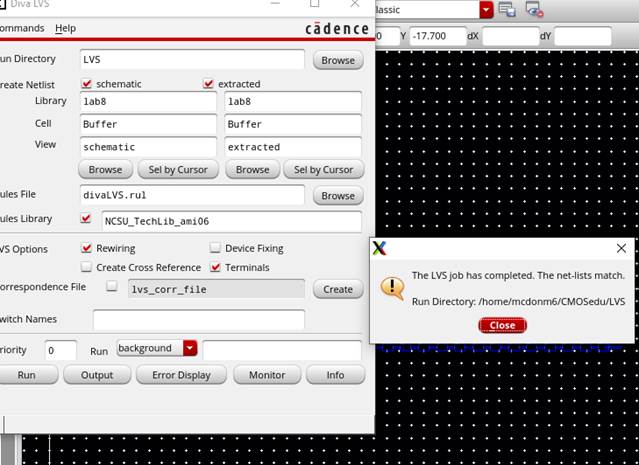Click the dX coordinate field
The image size is (639, 465).
click(x=510, y=36)
